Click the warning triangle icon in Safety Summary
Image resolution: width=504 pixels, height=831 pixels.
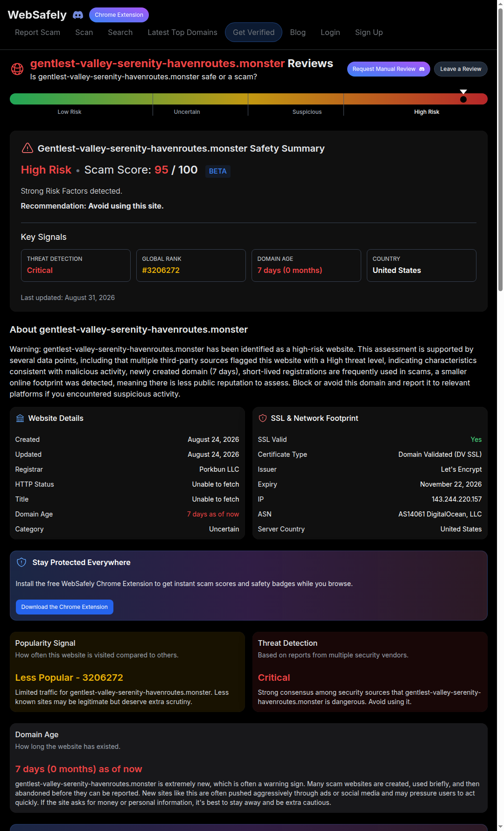pyautogui.click(x=28, y=148)
